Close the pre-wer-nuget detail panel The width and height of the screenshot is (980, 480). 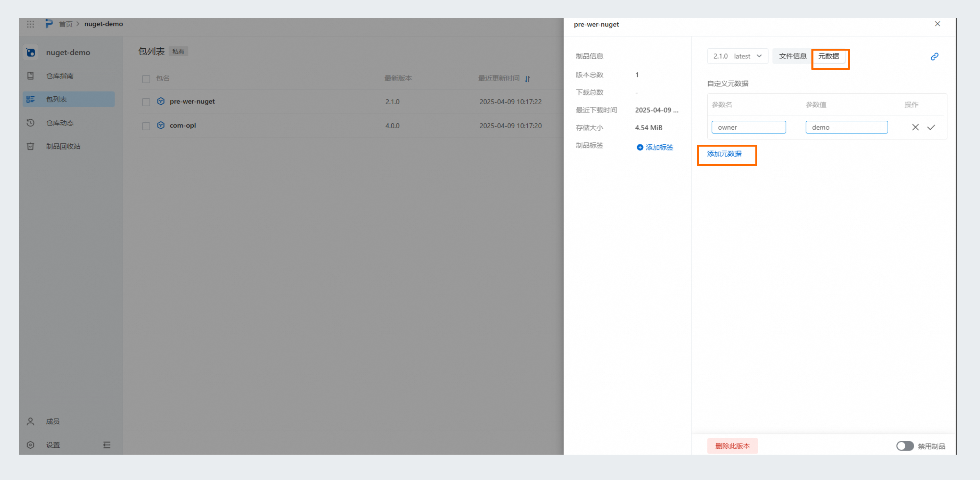pos(937,24)
